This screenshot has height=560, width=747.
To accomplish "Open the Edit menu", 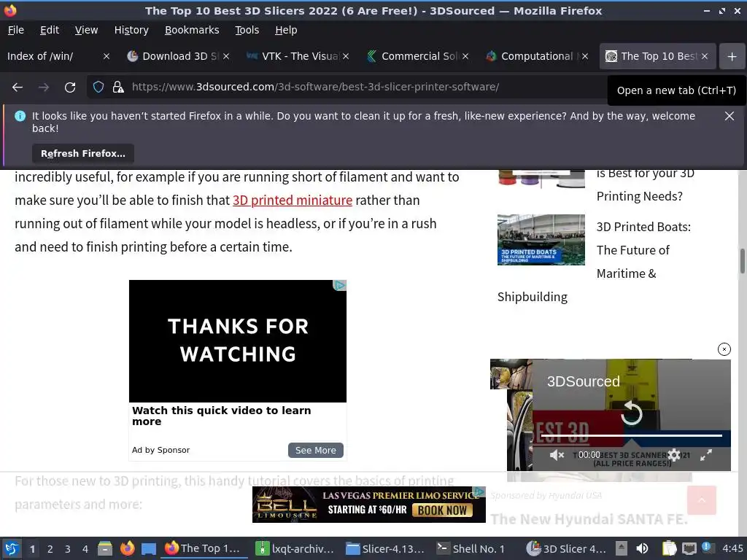I will coord(50,30).
